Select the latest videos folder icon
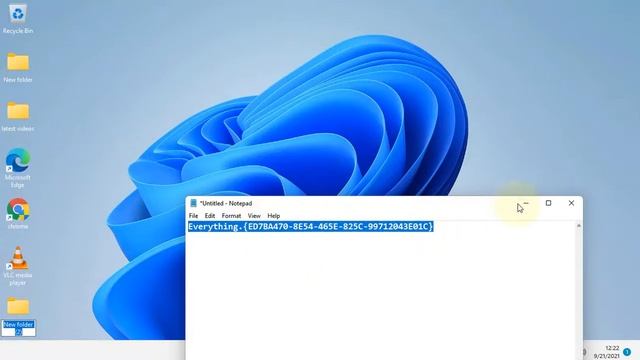This screenshot has width=640, height=360. tap(18, 116)
